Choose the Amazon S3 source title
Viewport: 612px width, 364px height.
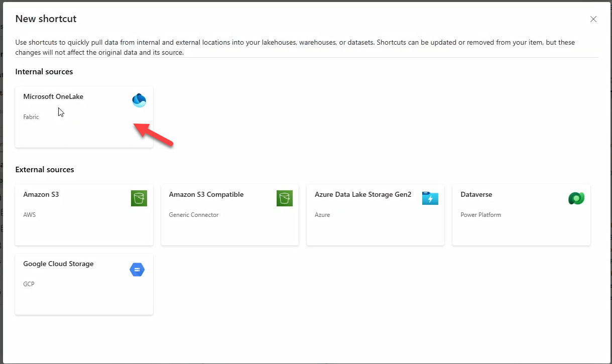click(x=41, y=194)
